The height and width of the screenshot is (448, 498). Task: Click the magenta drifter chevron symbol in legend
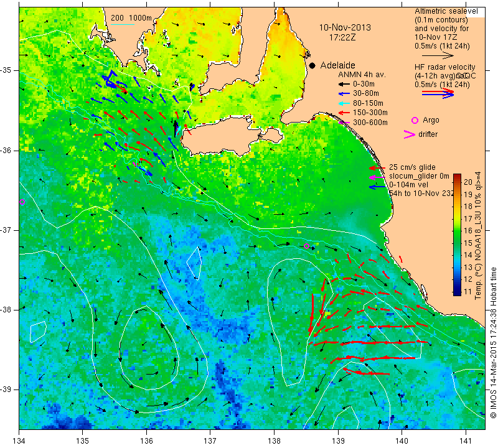click(409, 134)
